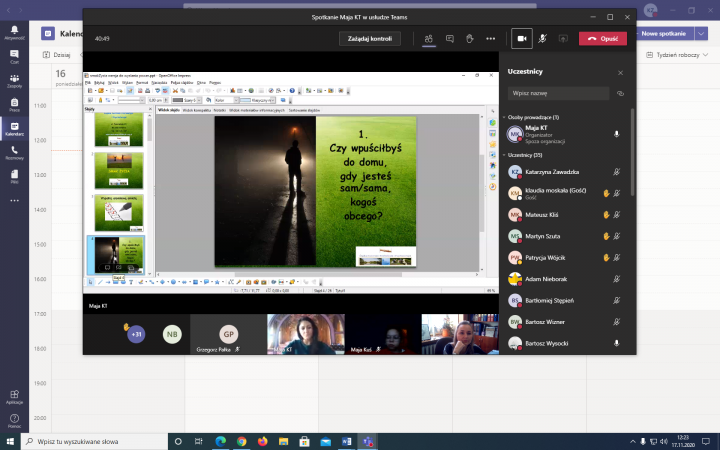Select Patrycja Wójcik in participants list
This screenshot has width=720, height=450.
click(565, 258)
